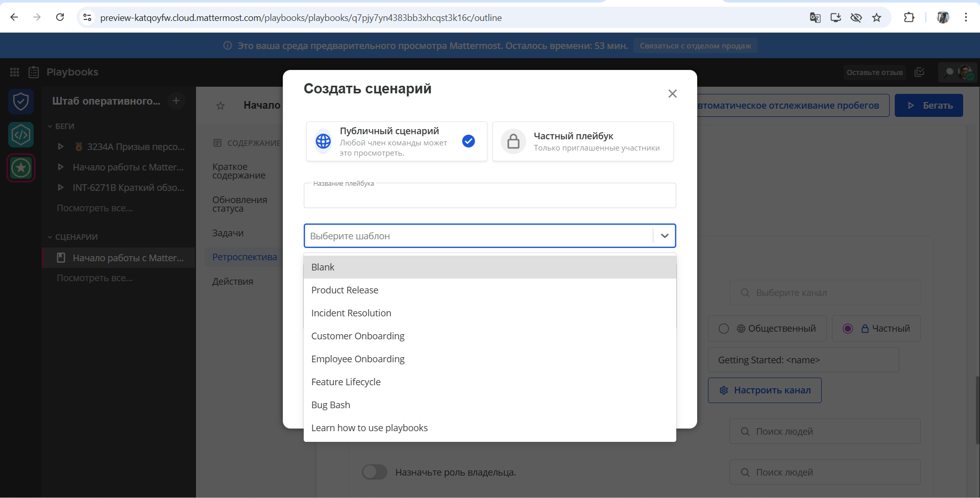Click the product switcher grid icon
Screen dimensions: 980x498
point(14,72)
